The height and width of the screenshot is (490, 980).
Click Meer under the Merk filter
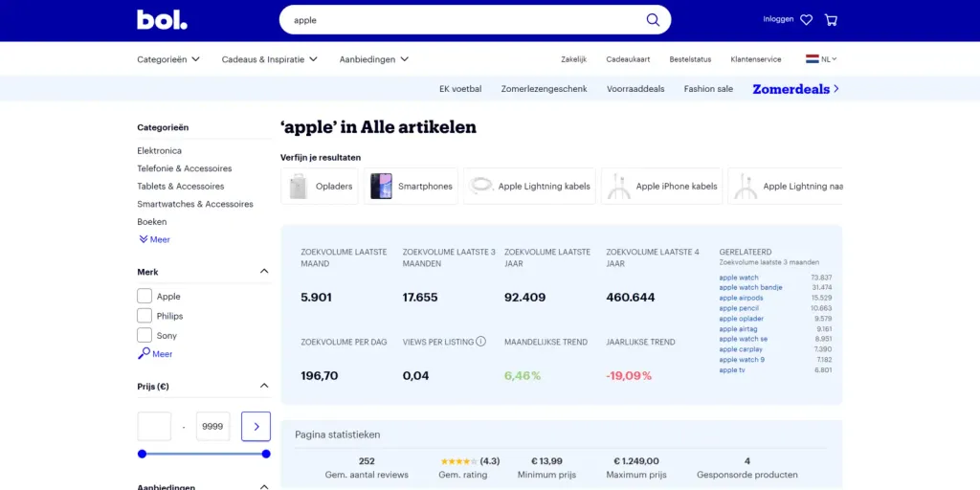pyautogui.click(x=163, y=354)
